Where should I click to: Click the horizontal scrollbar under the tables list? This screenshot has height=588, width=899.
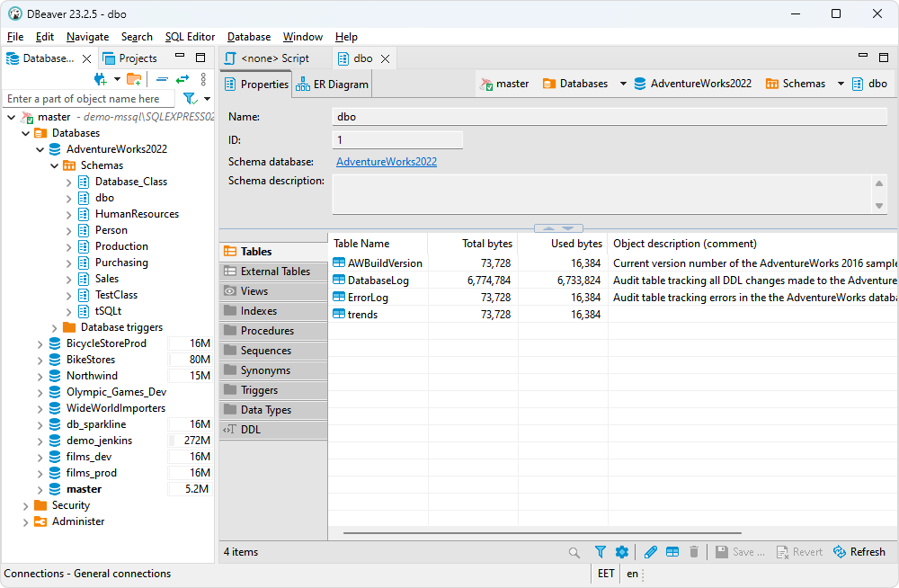pyautogui.click(x=542, y=533)
